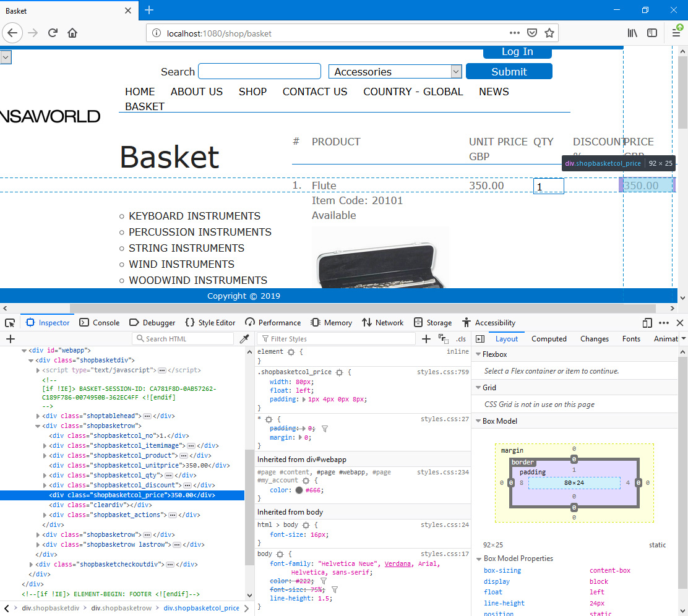Collapse Box Model Properties section
Screen dimensions: 688x616
coord(479,559)
